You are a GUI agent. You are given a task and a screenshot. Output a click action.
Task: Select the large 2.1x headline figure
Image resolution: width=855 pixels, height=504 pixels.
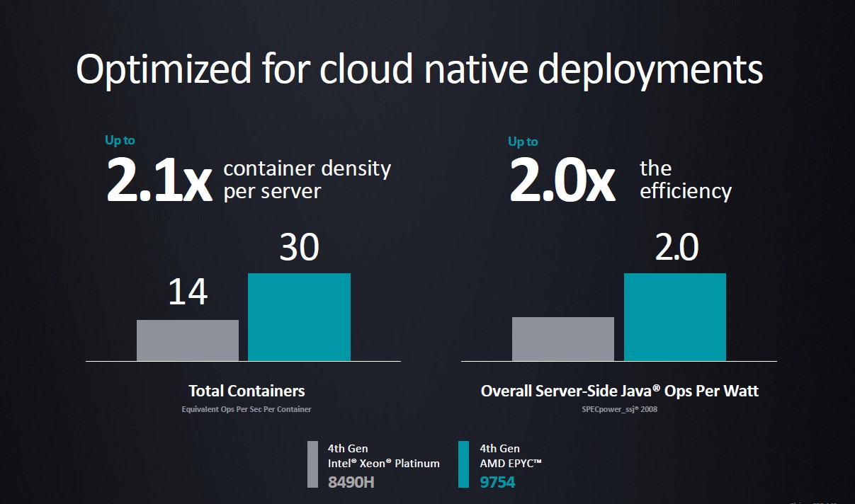click(159, 180)
